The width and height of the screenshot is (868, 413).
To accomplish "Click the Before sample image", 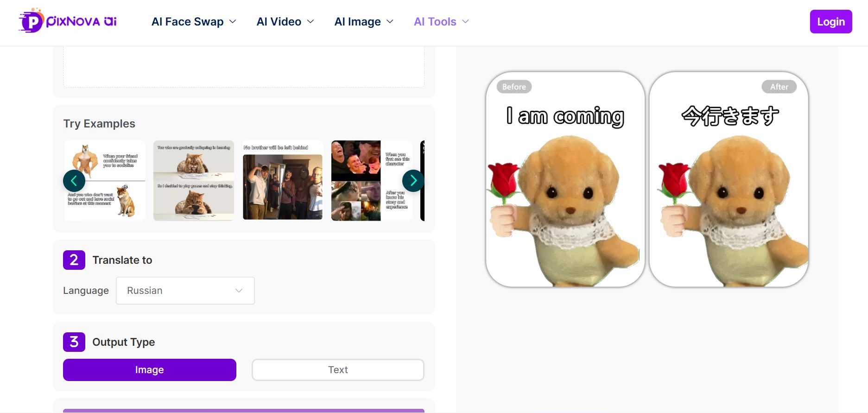I will (x=565, y=179).
